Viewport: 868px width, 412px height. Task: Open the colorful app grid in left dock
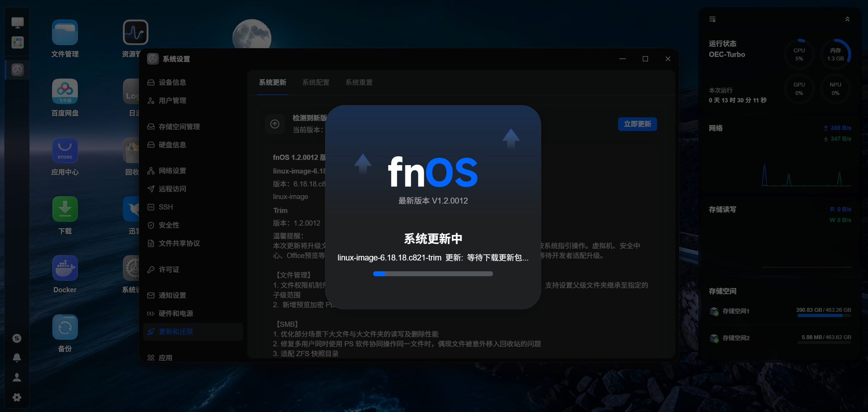[x=17, y=43]
